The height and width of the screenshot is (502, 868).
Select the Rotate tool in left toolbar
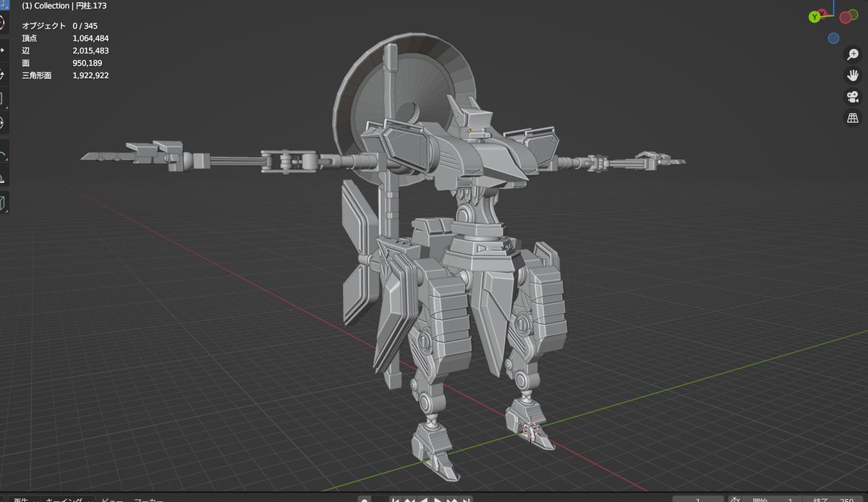[2, 74]
